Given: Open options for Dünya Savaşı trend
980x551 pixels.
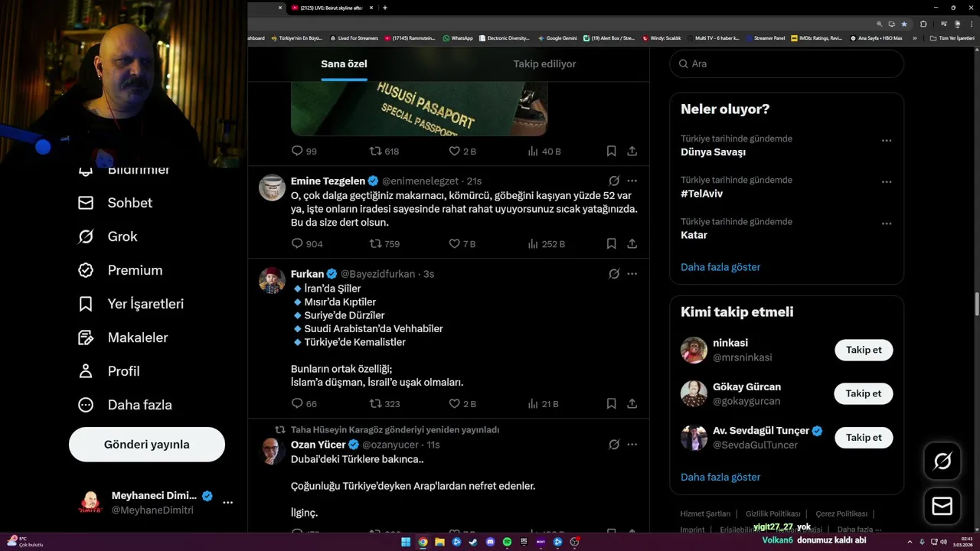Looking at the screenshot, I should (887, 141).
